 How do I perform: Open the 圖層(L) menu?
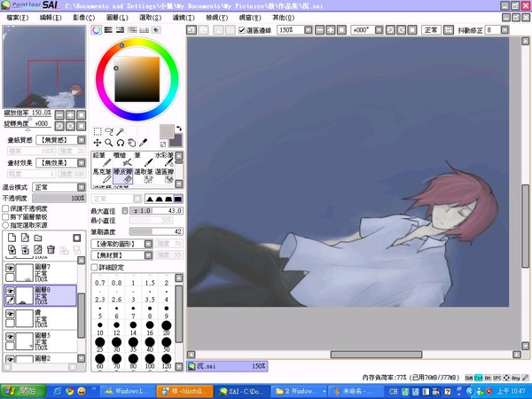click(117, 18)
